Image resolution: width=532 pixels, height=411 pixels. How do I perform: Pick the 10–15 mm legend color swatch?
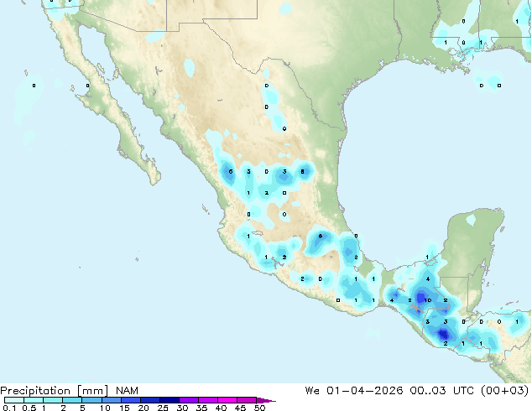pyautogui.click(x=111, y=400)
